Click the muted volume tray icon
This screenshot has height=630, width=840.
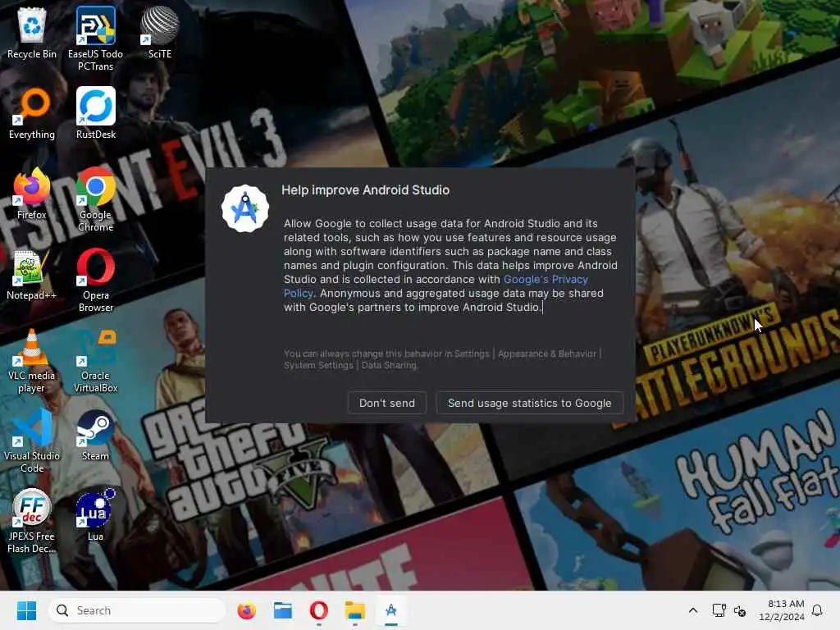[741, 610]
